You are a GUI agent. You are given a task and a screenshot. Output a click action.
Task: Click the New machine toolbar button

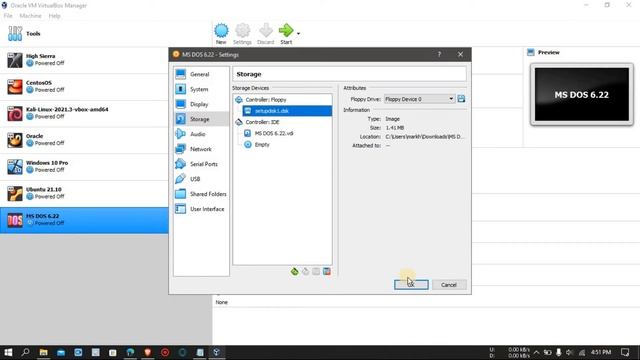(x=221, y=34)
